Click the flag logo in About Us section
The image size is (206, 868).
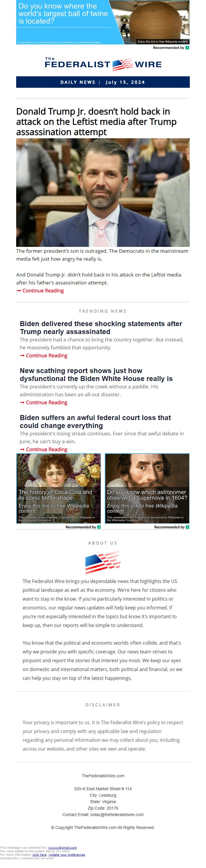coord(103,562)
